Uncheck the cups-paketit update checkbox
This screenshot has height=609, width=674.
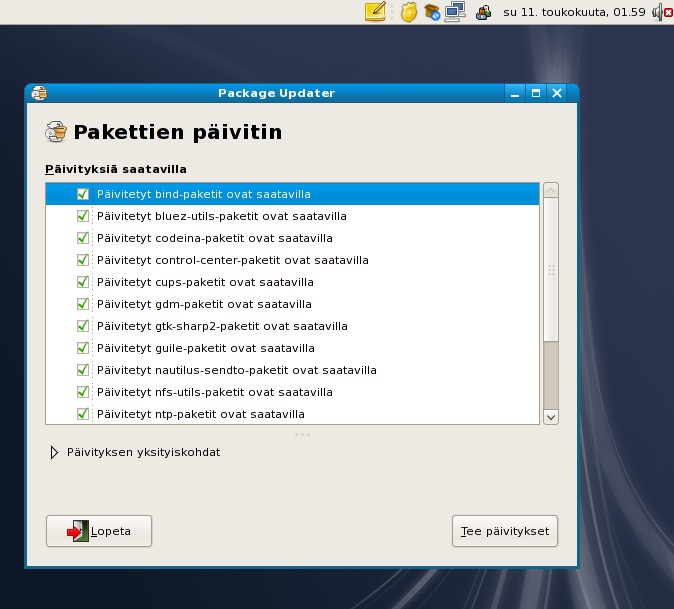(83, 282)
